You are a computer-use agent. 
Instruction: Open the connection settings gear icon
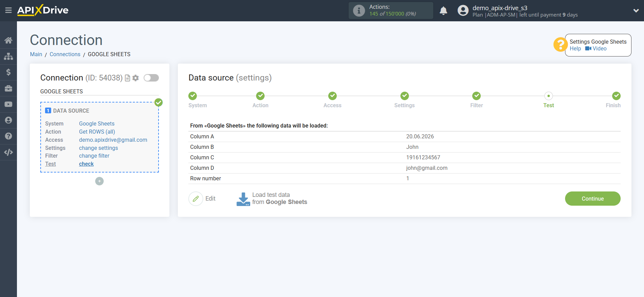coord(136,78)
